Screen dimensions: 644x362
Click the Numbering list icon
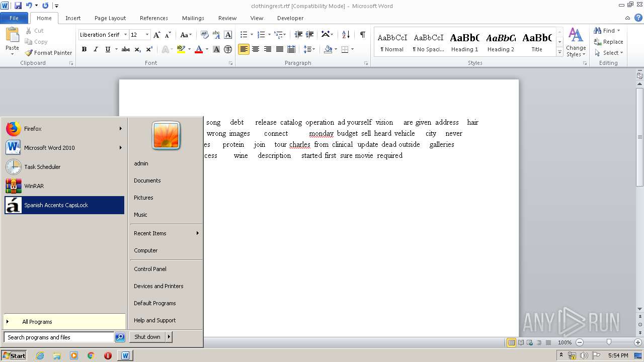(261, 35)
